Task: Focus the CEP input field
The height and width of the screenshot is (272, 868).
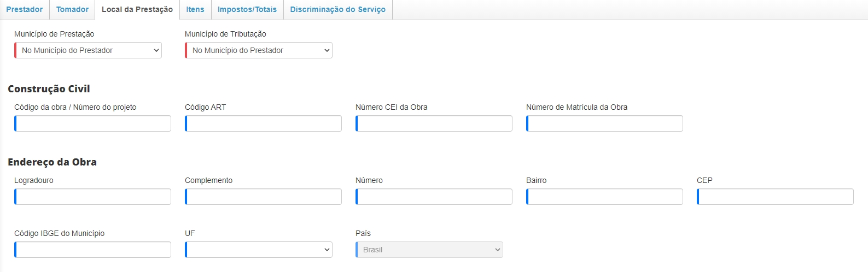Action: click(x=776, y=197)
